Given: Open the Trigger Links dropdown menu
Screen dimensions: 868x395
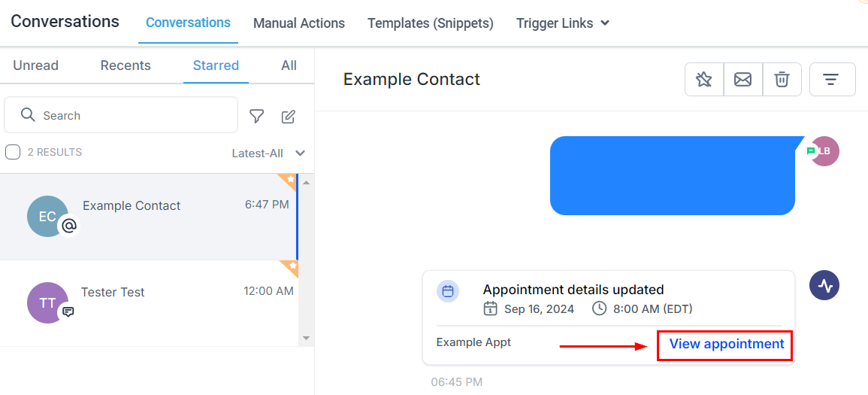Looking at the screenshot, I should (562, 23).
